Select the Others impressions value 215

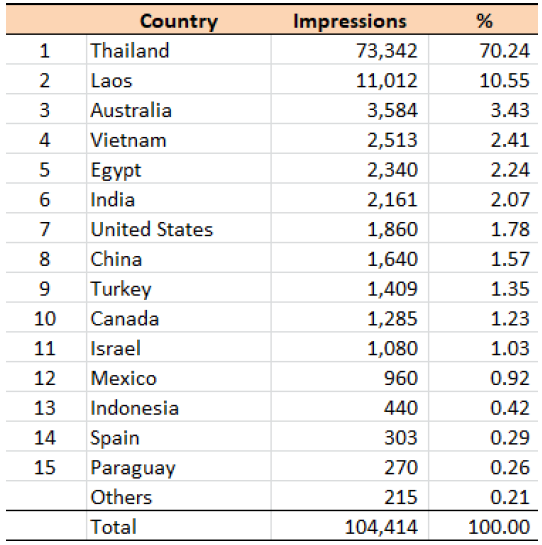pos(401,497)
